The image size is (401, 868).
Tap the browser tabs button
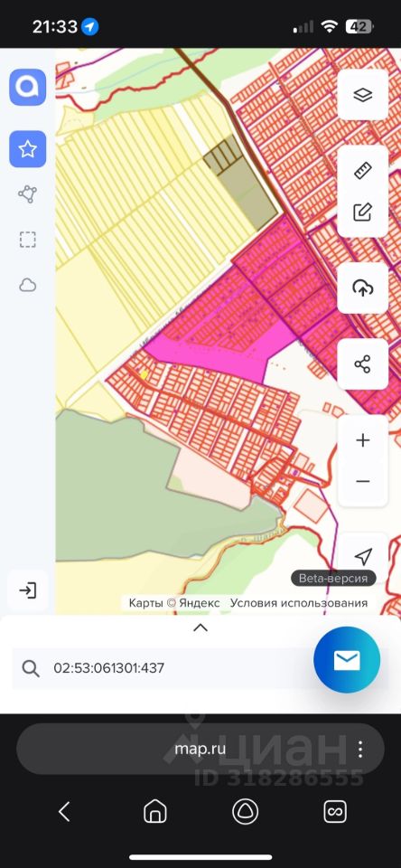(x=335, y=812)
